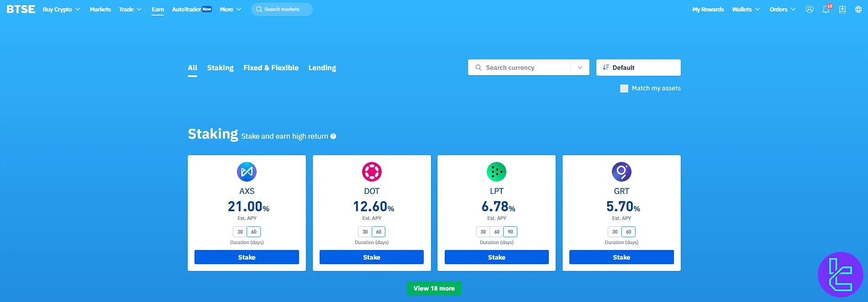Click the BTSE logo
This screenshot has width=868, height=302.
point(21,9)
